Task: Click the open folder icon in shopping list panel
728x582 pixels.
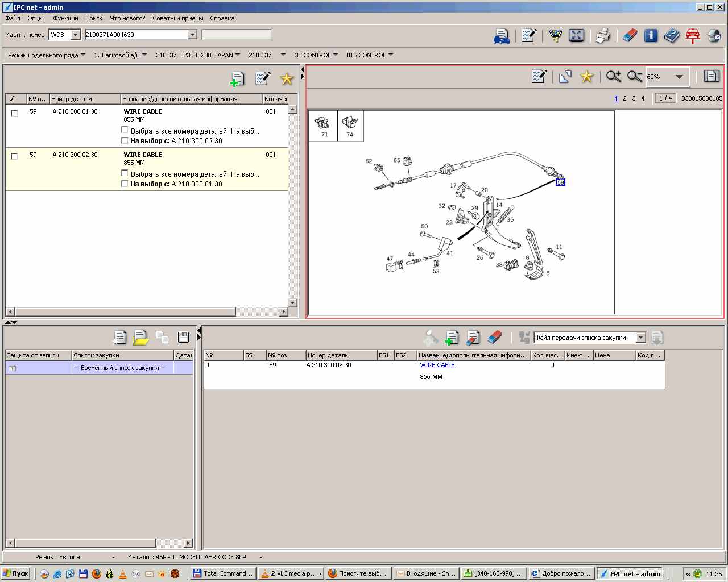Action: 140,338
